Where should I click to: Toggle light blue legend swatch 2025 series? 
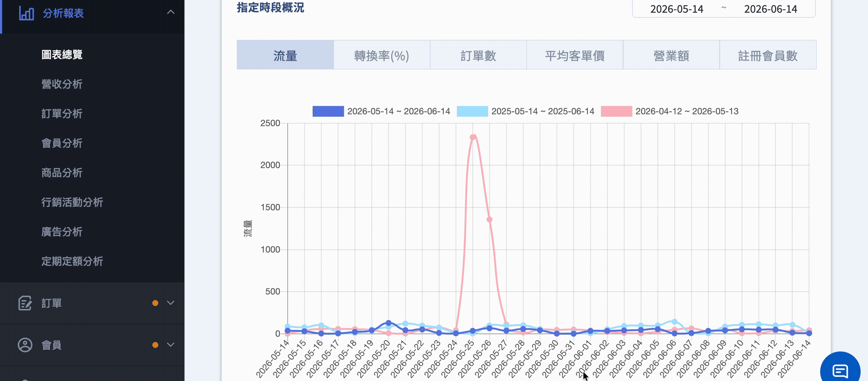click(472, 111)
